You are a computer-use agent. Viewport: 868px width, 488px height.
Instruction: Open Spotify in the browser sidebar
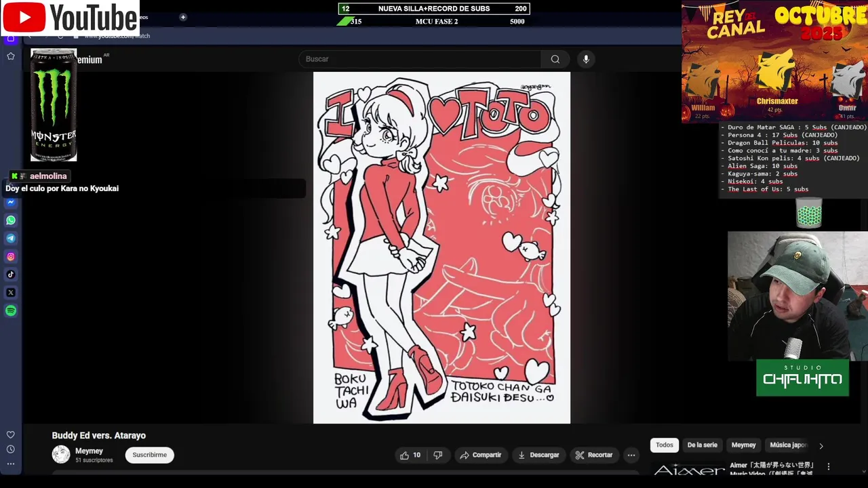click(x=11, y=310)
